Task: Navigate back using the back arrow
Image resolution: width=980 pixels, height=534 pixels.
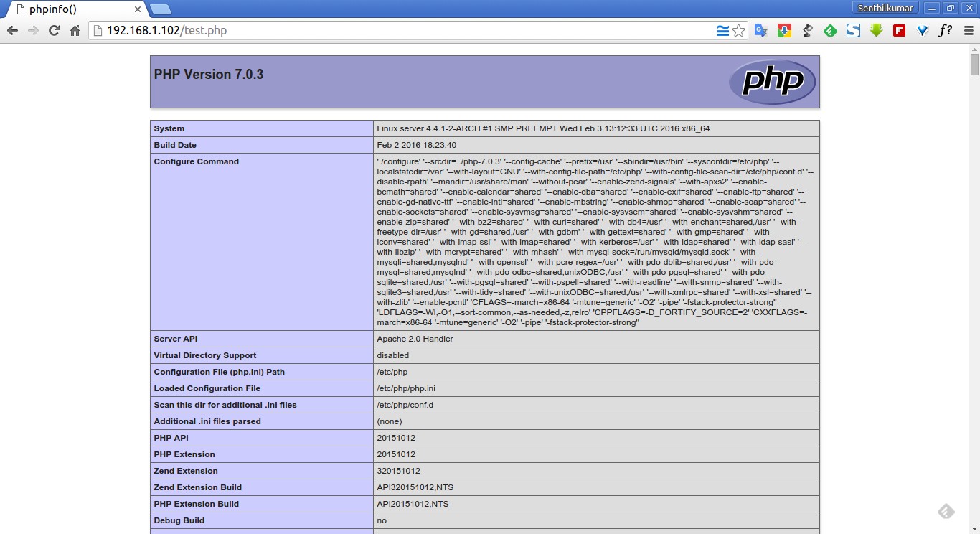Action: [x=12, y=31]
